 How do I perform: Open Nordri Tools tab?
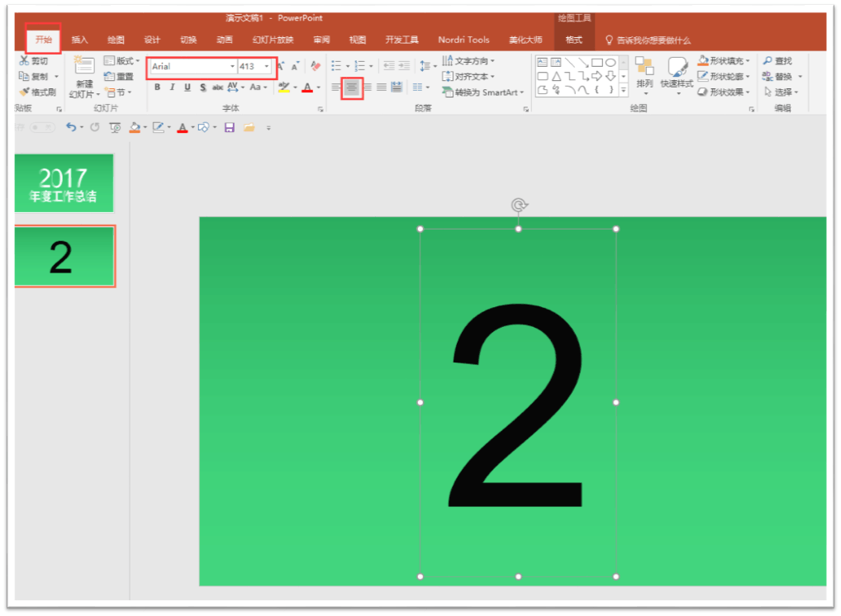point(464,40)
